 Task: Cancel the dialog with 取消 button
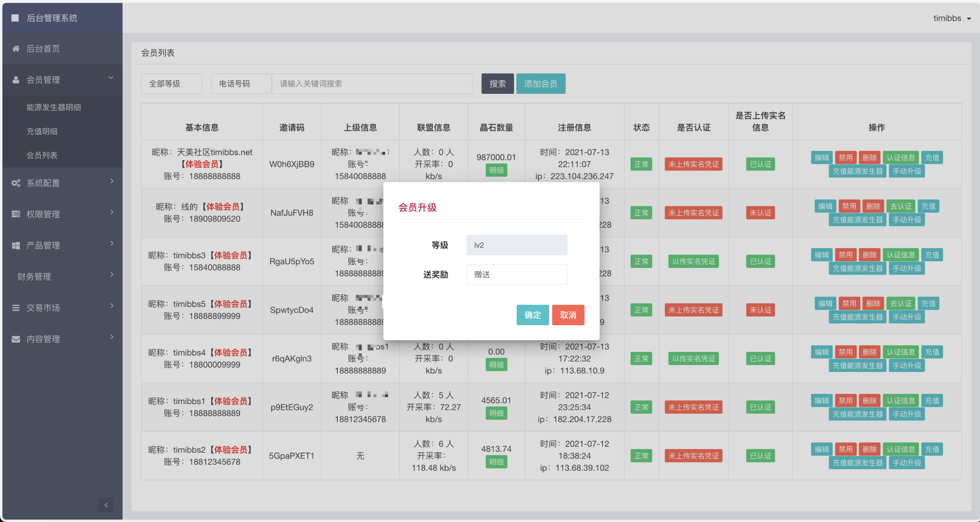pos(567,315)
